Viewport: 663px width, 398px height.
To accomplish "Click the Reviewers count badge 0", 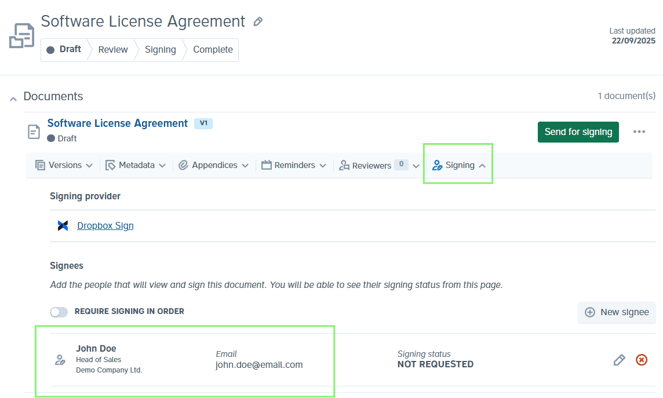I will [401, 165].
